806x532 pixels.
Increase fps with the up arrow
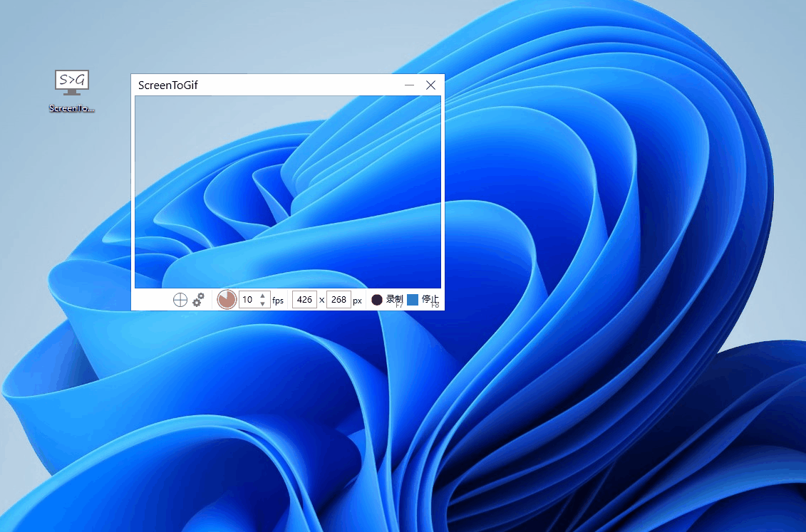262,296
